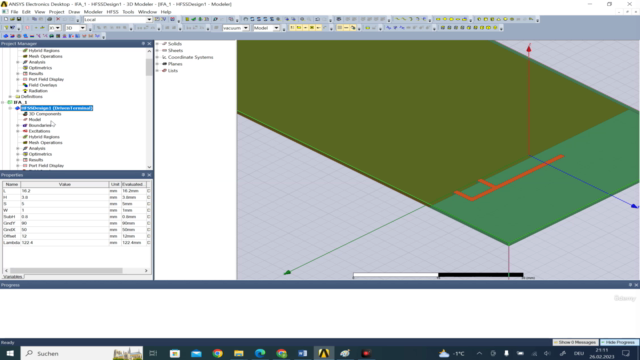This screenshot has height=360, width=640.
Task: Expand the Excitations tree node
Action: (18, 131)
